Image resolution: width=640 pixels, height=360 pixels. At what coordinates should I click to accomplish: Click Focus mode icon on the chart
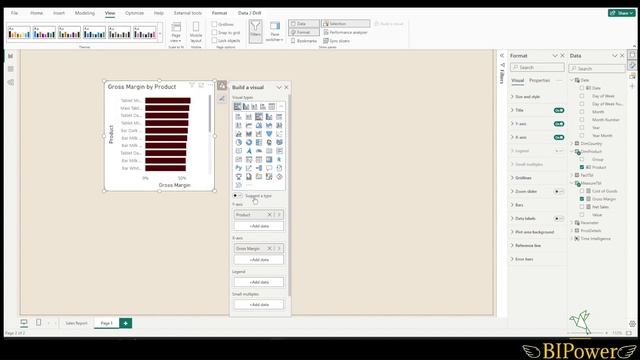coord(201,85)
